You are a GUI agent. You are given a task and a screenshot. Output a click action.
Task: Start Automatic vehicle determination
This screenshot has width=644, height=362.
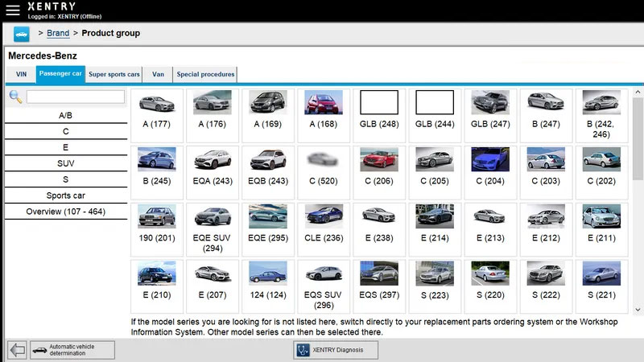pyautogui.click(x=72, y=350)
